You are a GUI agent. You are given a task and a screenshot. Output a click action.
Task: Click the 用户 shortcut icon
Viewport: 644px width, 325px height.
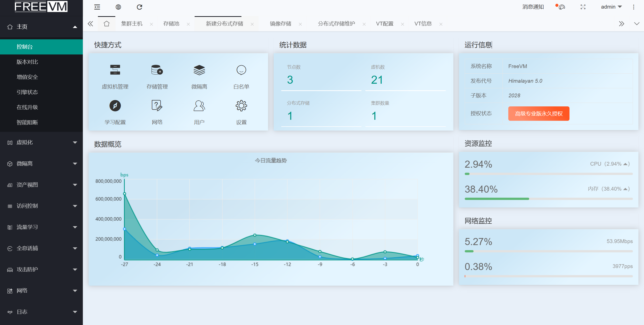(x=199, y=106)
